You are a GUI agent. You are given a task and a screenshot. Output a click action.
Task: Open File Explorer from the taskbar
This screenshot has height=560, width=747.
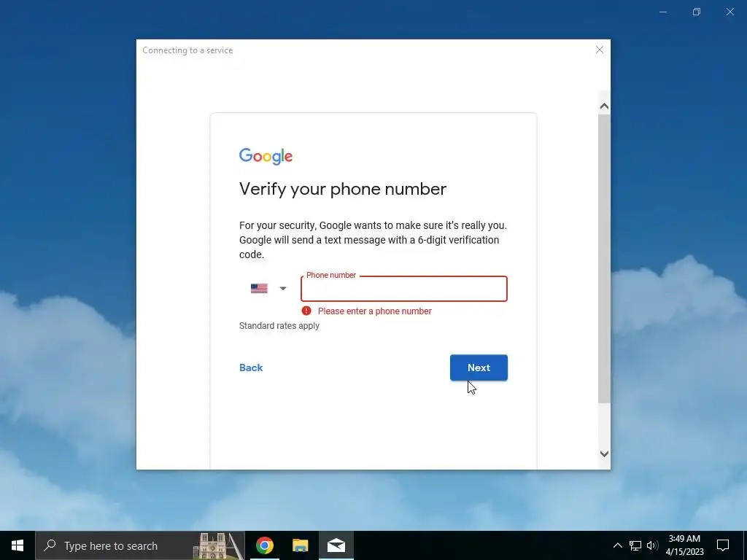pyautogui.click(x=300, y=545)
